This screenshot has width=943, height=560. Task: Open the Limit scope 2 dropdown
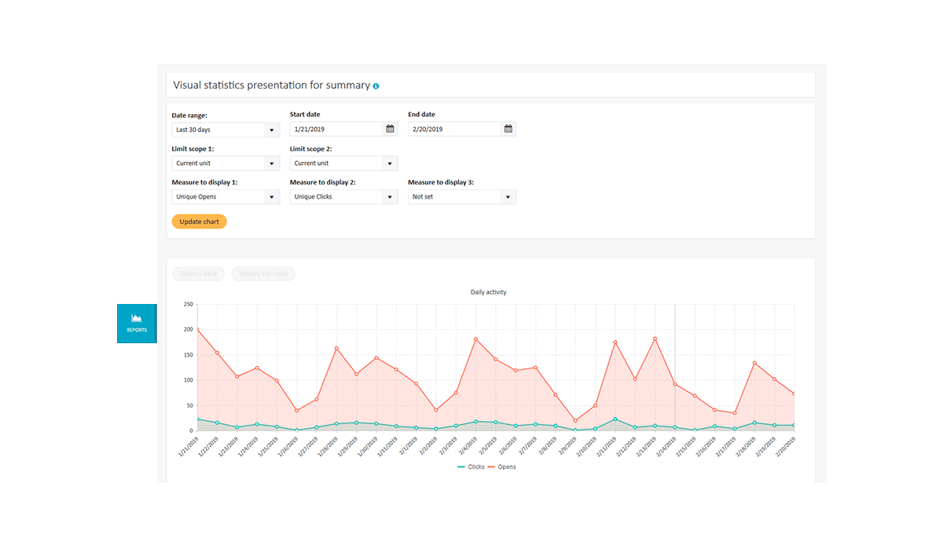(343, 163)
